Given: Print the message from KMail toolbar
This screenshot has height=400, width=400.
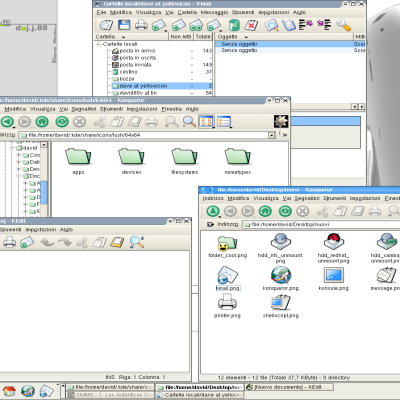Looking at the screenshot, I should pyautogui.click(x=141, y=25).
